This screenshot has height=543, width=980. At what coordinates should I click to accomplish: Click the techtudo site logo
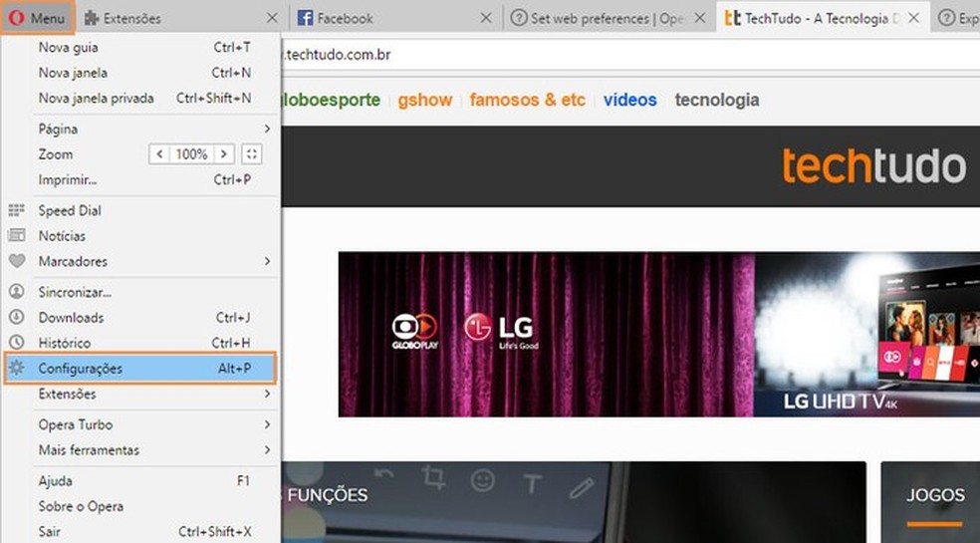click(x=873, y=165)
